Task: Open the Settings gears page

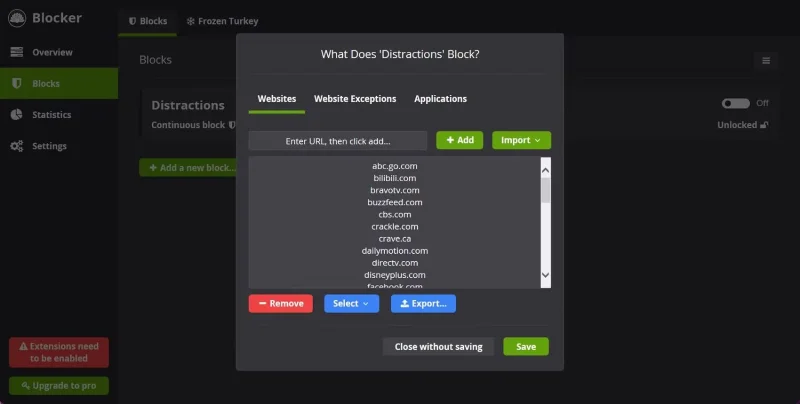Action: [x=48, y=146]
